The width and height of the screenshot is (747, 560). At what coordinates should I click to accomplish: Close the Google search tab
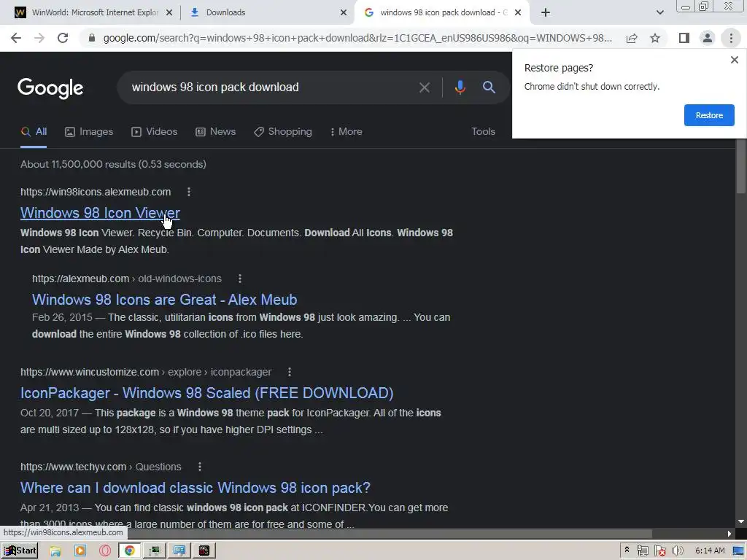pos(518,13)
